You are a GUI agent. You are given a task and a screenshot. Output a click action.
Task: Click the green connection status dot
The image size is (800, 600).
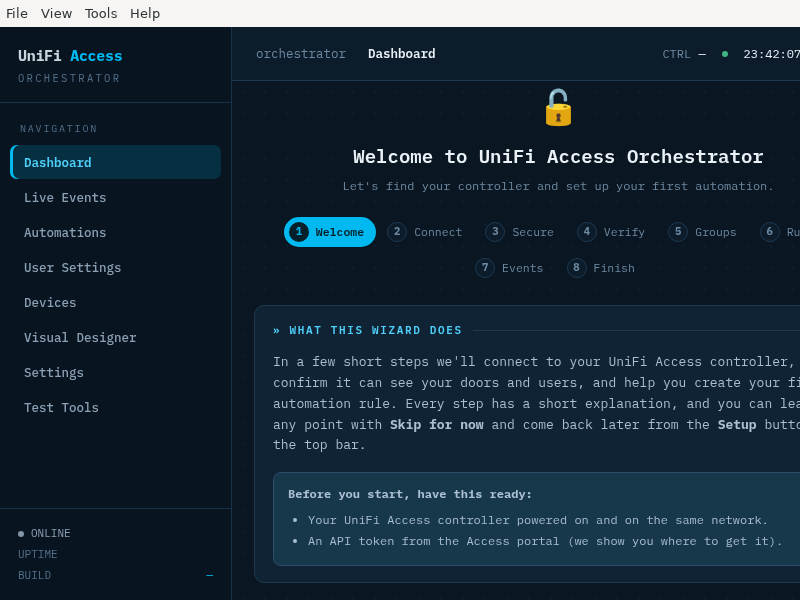(724, 54)
